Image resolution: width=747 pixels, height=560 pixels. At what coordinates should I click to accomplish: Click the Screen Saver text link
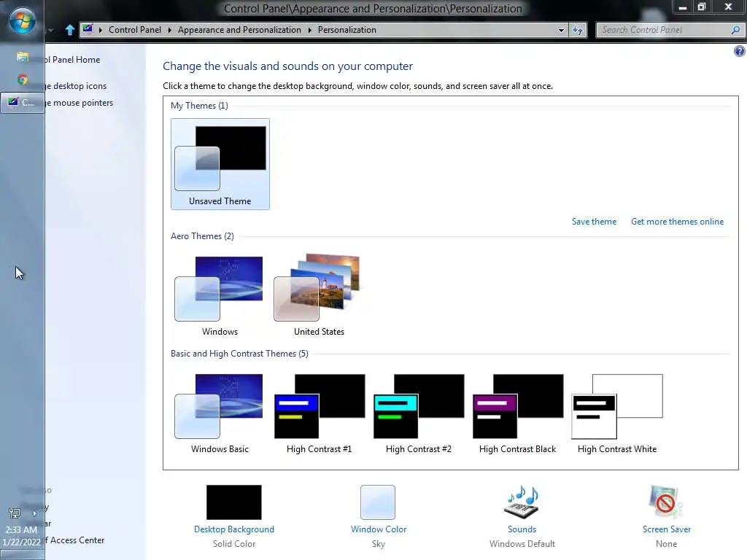(666, 529)
